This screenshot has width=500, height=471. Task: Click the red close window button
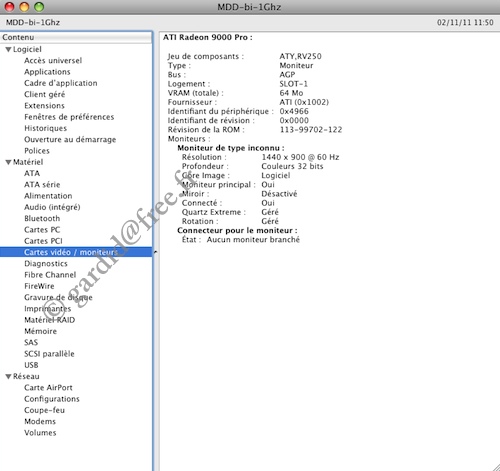coord(9,7)
